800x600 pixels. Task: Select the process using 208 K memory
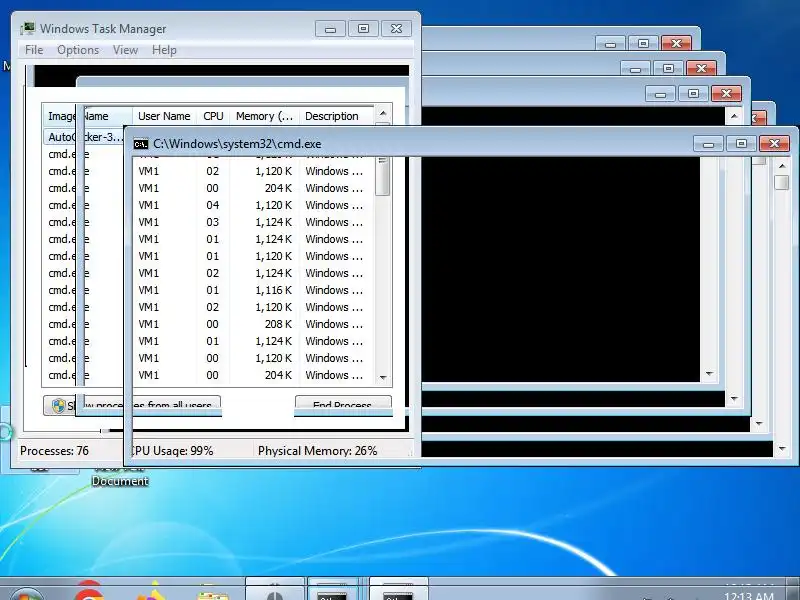[208, 324]
